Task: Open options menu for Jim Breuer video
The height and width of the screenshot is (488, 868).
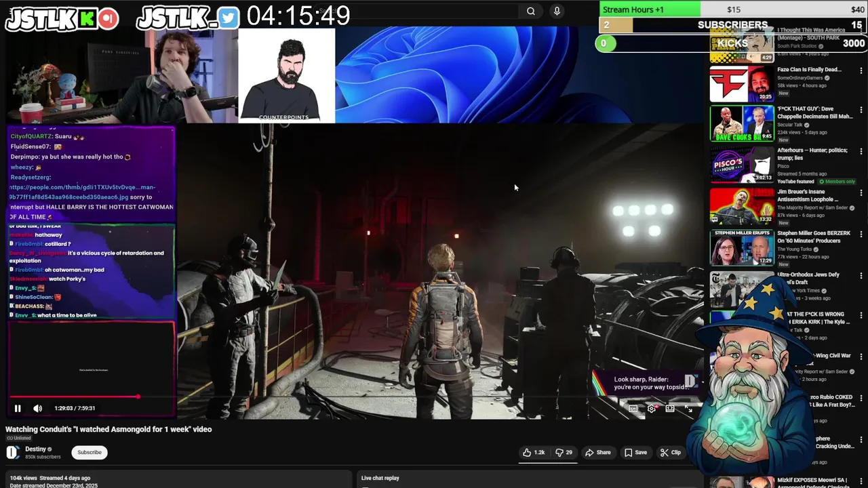Action: point(861,192)
